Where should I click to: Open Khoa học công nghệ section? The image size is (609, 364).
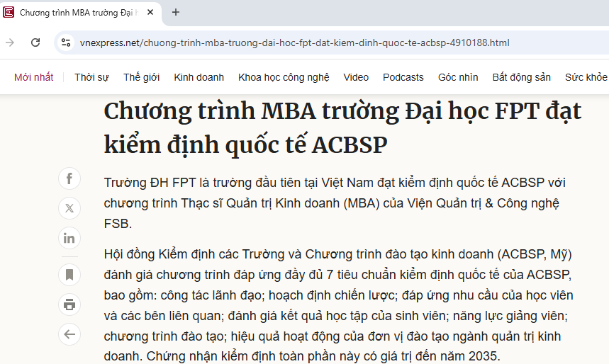tap(284, 77)
